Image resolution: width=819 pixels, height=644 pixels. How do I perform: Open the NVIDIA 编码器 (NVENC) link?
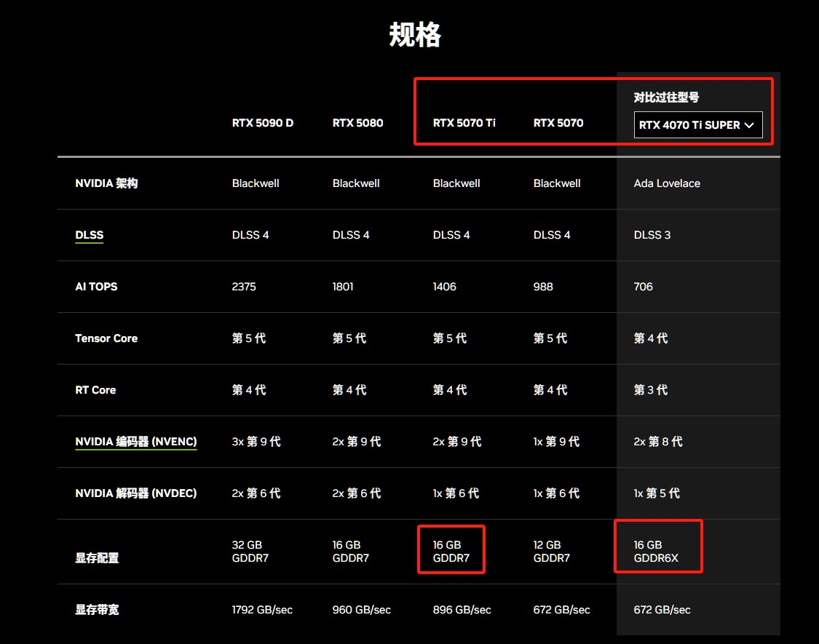point(136,442)
